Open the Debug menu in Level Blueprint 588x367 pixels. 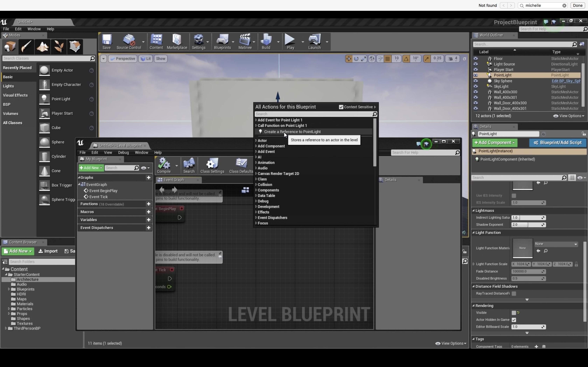[123, 152]
